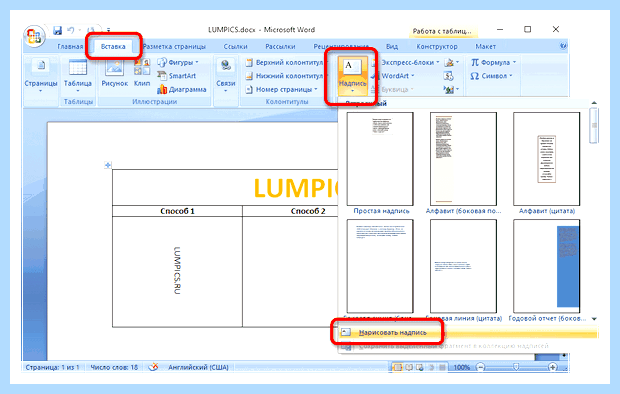The width and height of the screenshot is (620, 394).
Task: Choose Нарисовать надпись menu item
Action: click(469, 332)
